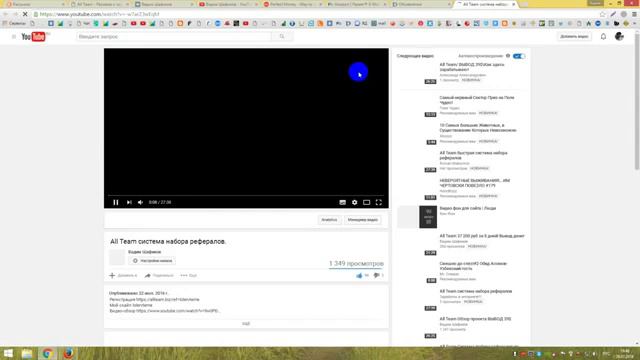Viewport: 640px width, 360px height.
Task: Click the taskbar clock
Action: pyautogui.click(x=625, y=353)
